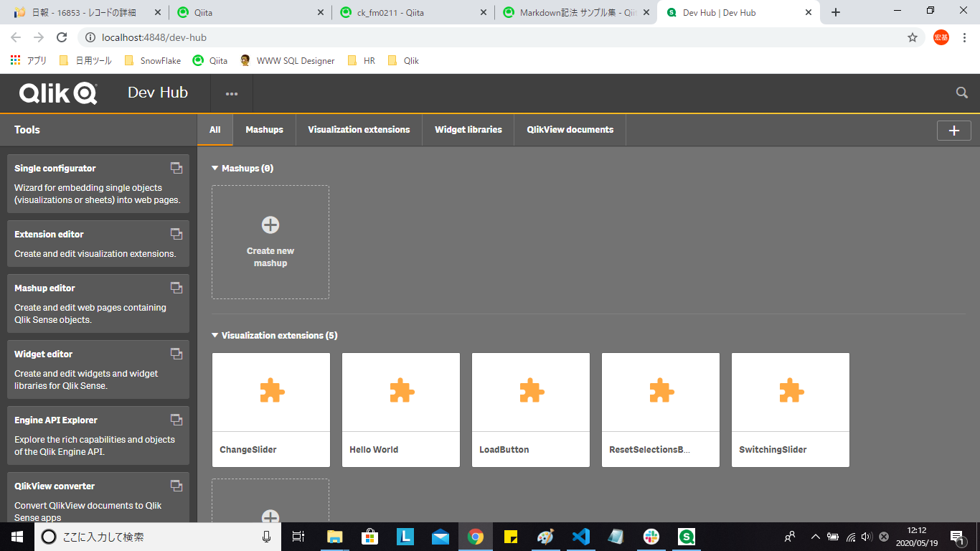
Task: Open Chrome from the taskbar
Action: pyautogui.click(x=475, y=537)
